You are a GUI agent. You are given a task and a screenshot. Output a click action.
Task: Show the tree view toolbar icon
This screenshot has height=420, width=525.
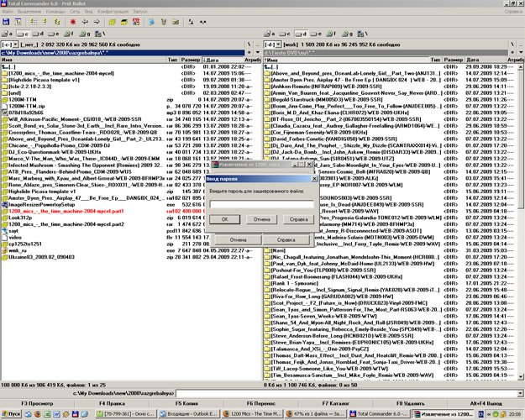pos(57,22)
